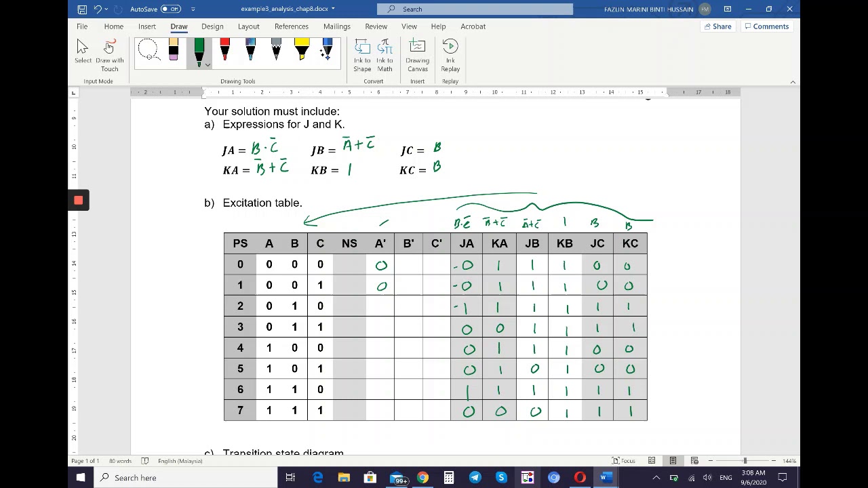Switch to Print Layout view
The image size is (868, 488).
[673, 461]
